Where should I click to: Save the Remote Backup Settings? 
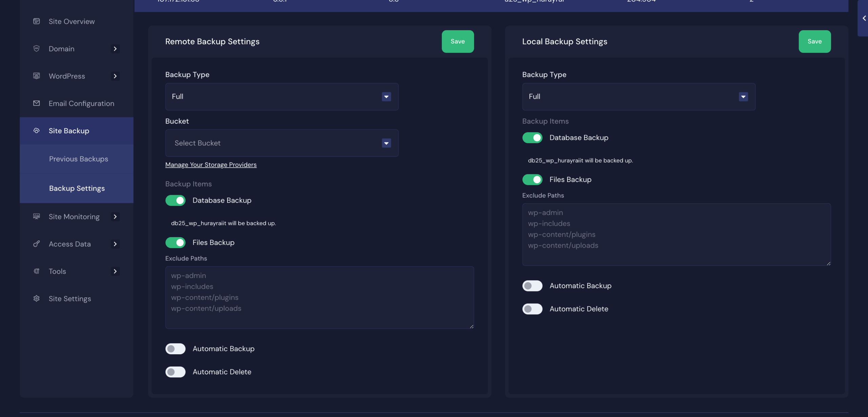click(457, 41)
